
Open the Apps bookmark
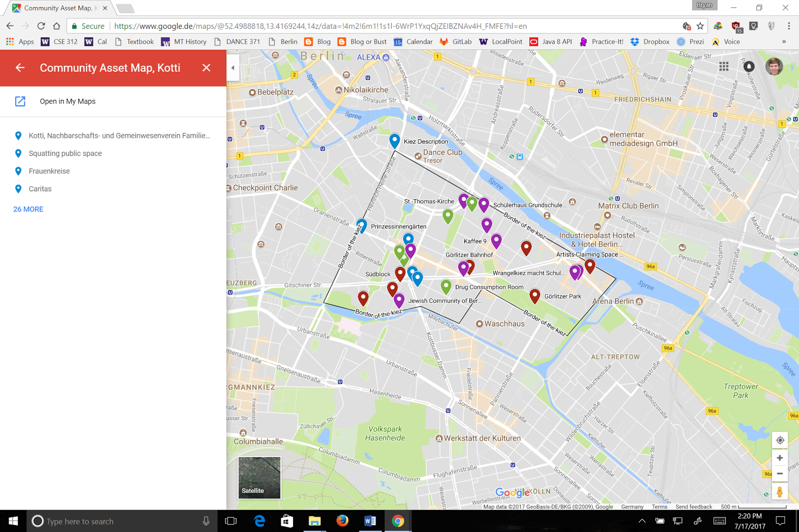tap(20, 42)
